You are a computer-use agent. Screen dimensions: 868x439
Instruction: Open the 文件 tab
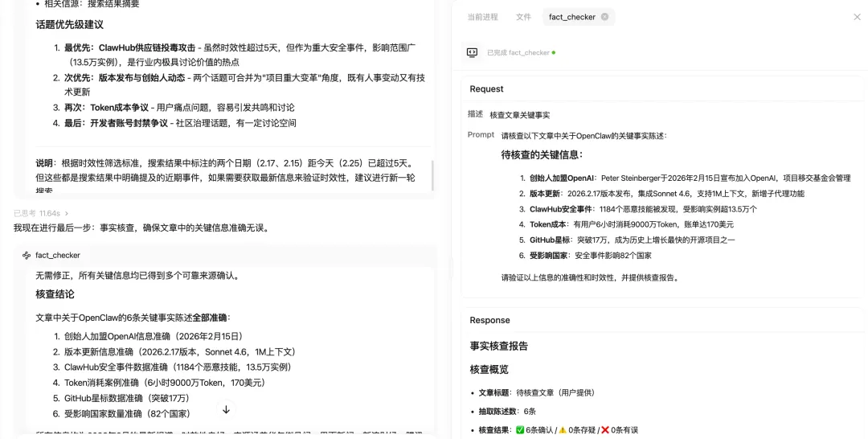(523, 17)
